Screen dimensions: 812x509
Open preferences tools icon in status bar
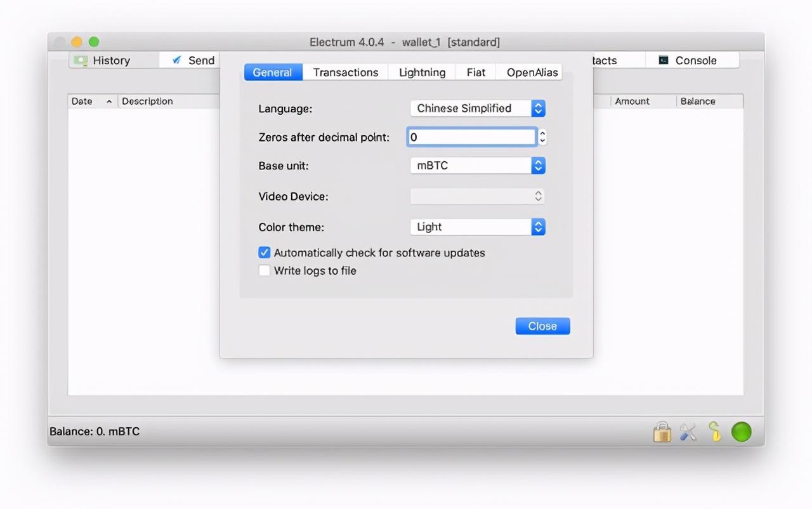point(688,432)
